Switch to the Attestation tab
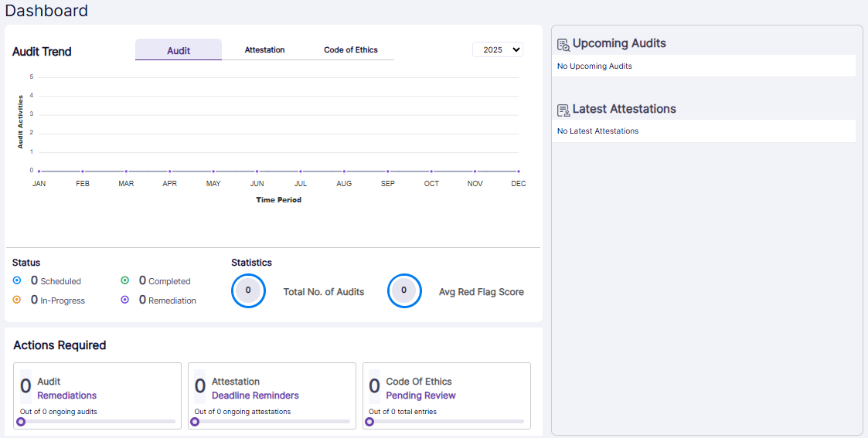 pyautogui.click(x=264, y=49)
